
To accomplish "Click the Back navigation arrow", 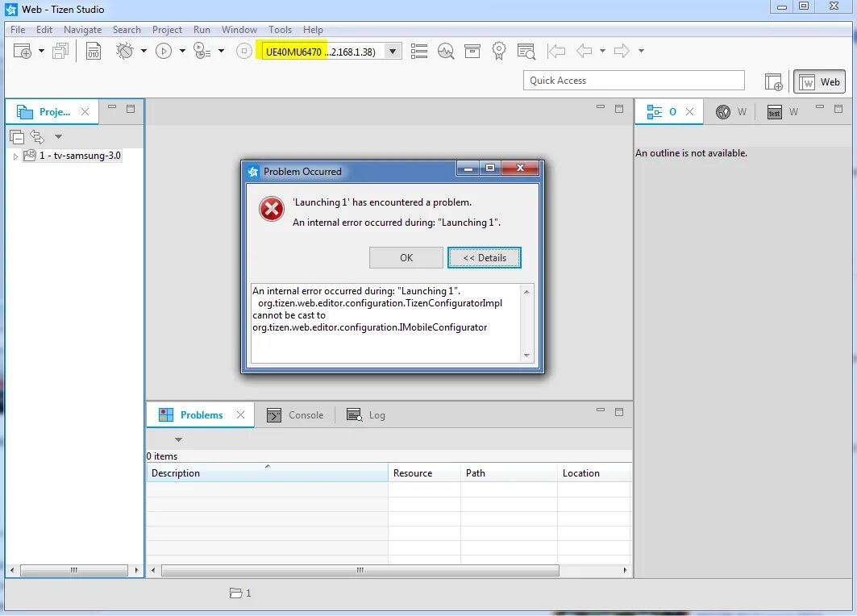I will 585,51.
